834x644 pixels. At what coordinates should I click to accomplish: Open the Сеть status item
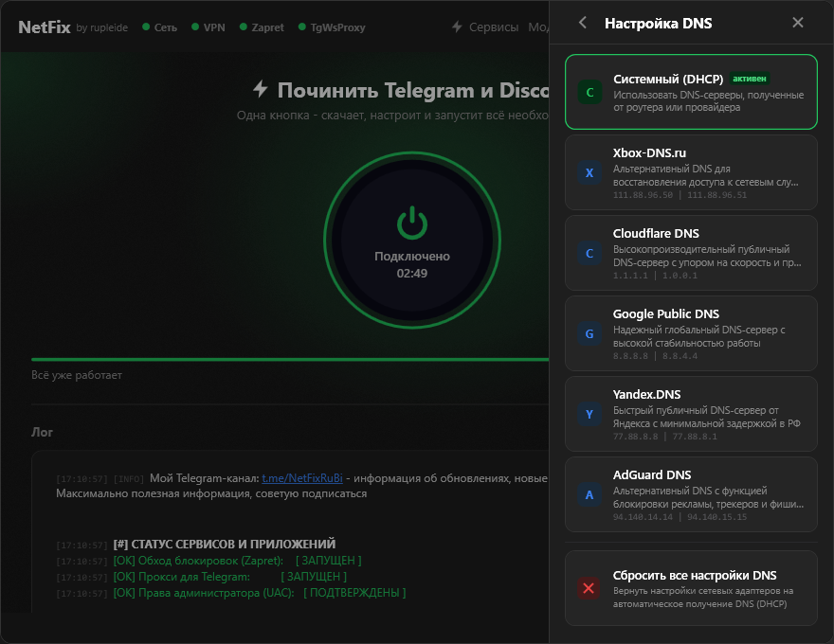(159, 27)
